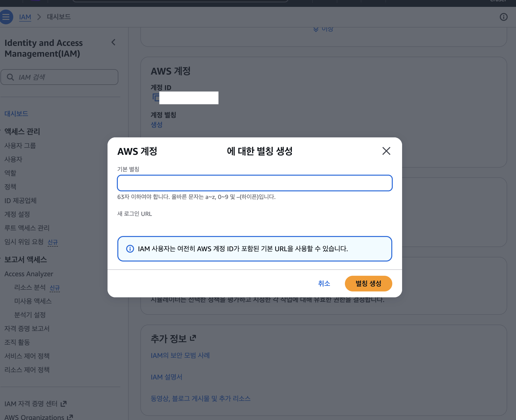
Task: Close the alias creation dialog
Action: click(x=386, y=151)
